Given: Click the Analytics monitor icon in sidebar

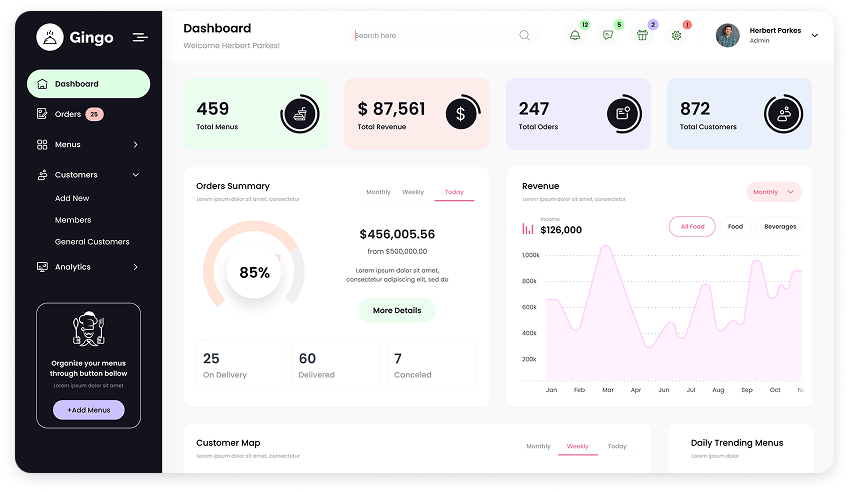Looking at the screenshot, I should pos(42,267).
